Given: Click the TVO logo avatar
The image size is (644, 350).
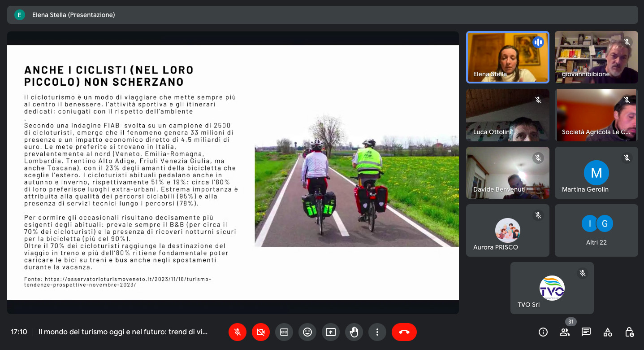Looking at the screenshot, I should [552, 288].
